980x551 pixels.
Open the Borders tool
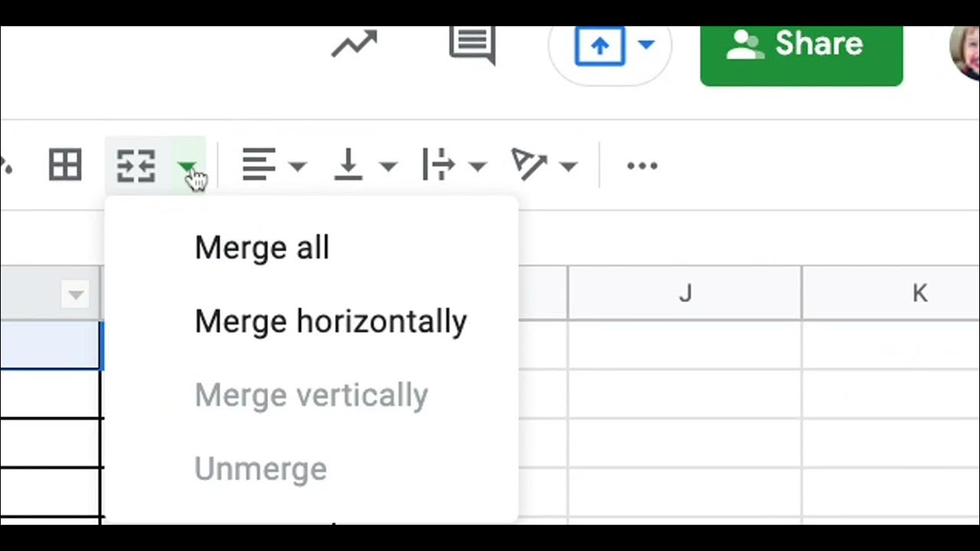[65, 165]
